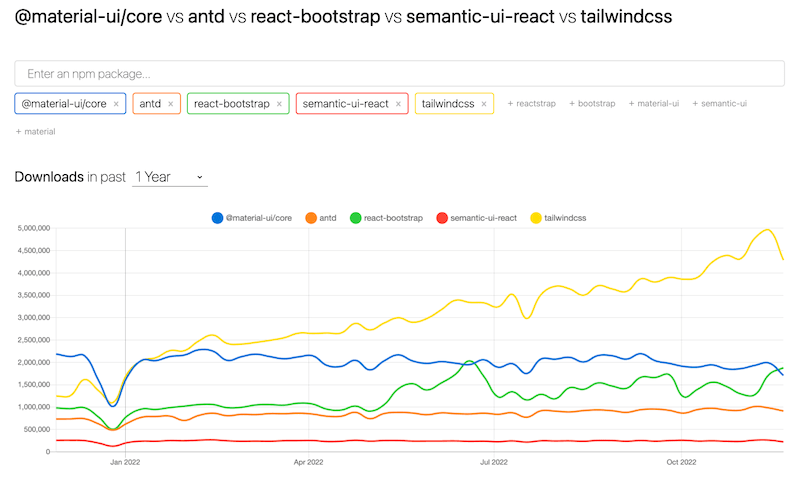Open the 1 Year time range dropdown
Image resolution: width=800 pixels, height=479 pixels.
[x=169, y=177]
